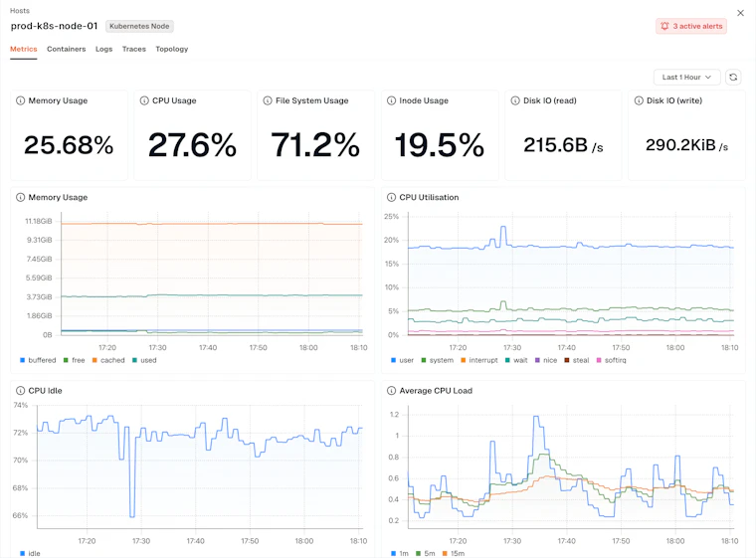Switch to the Containers tab
This screenshot has width=756, height=558.
point(66,49)
